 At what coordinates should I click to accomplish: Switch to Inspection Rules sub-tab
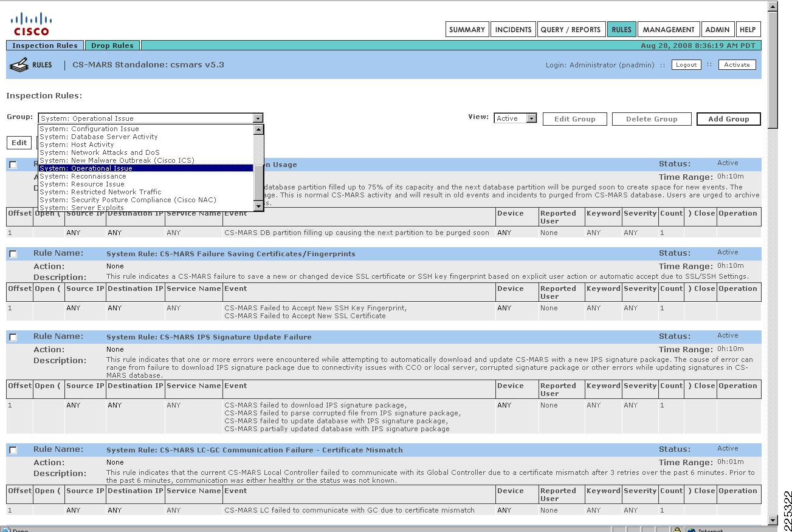pyautogui.click(x=45, y=46)
